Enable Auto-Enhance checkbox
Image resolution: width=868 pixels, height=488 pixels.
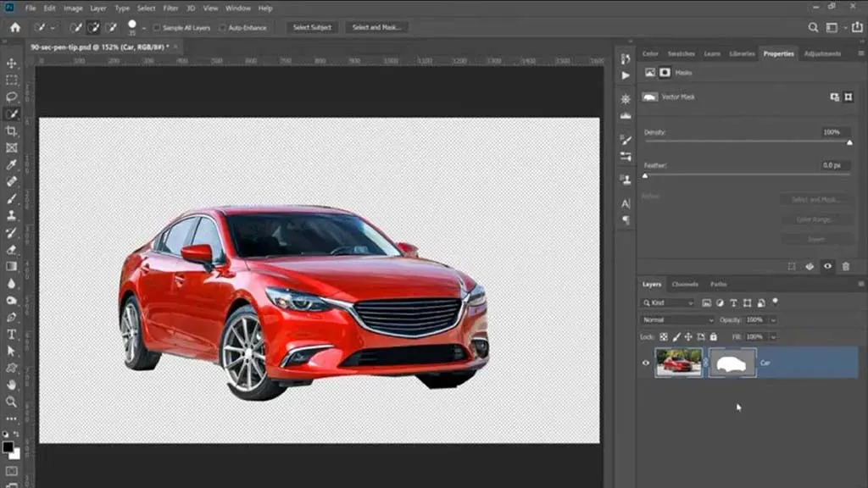[x=223, y=28]
